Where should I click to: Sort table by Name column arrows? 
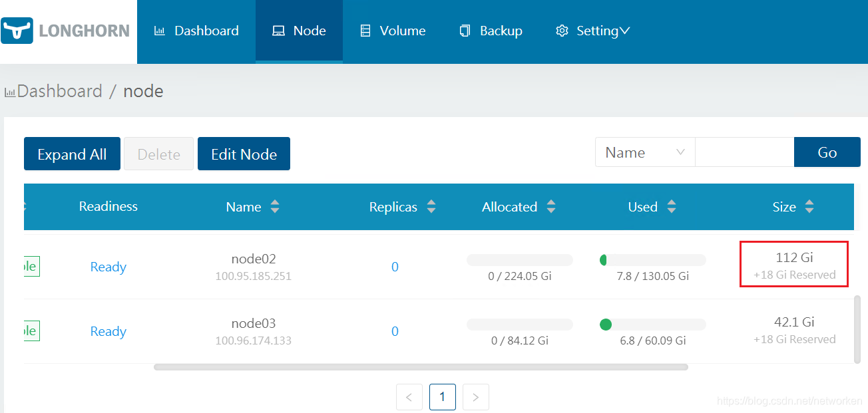275,207
